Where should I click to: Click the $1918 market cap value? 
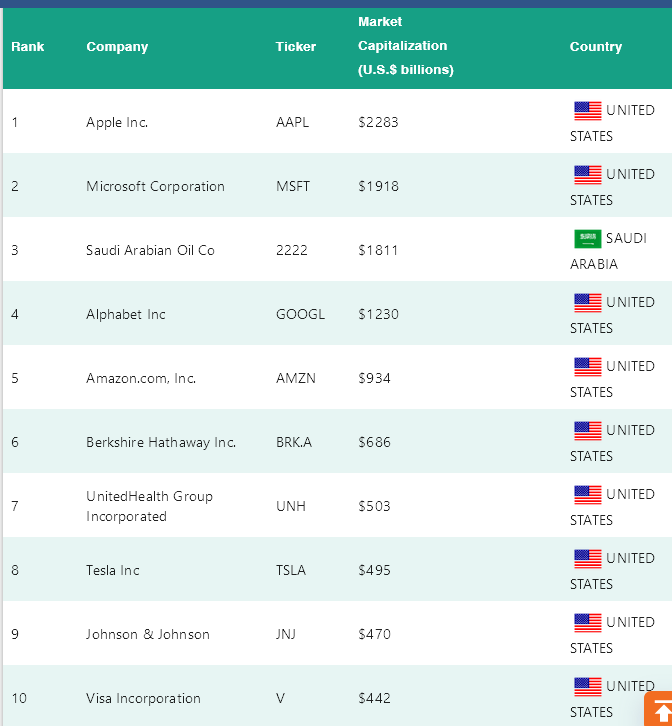pyautogui.click(x=378, y=186)
